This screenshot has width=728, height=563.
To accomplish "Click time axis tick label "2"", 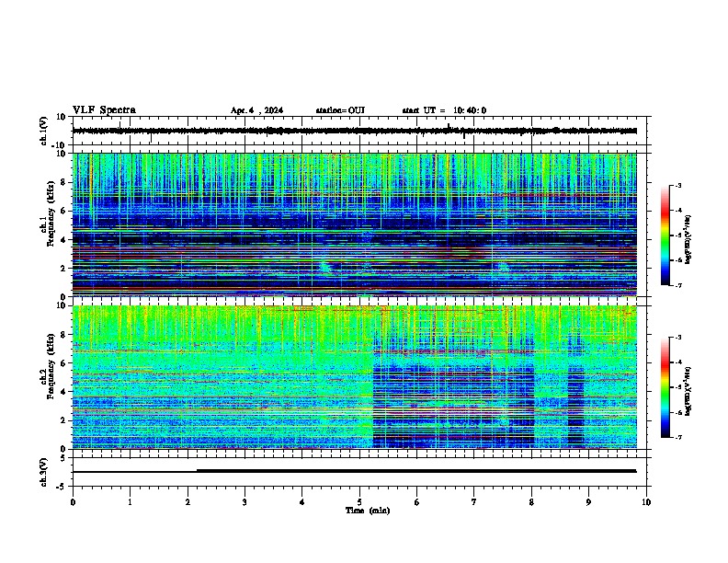I will point(188,502).
